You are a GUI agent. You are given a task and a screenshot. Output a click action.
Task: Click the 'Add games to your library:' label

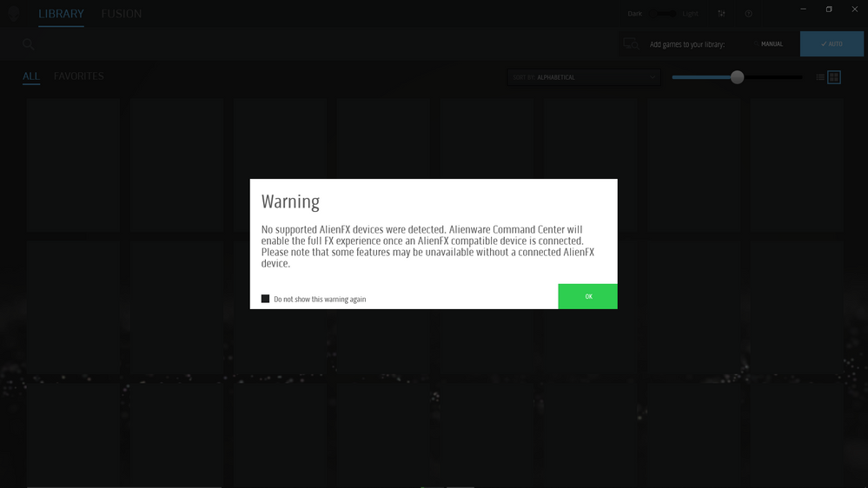[687, 44]
